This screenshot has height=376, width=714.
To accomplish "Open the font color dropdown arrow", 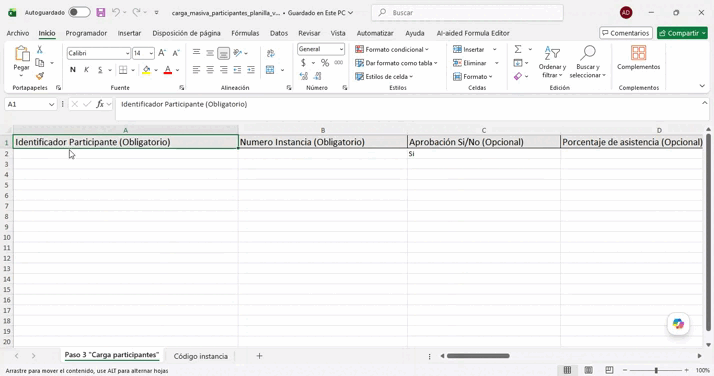I will click(x=178, y=70).
